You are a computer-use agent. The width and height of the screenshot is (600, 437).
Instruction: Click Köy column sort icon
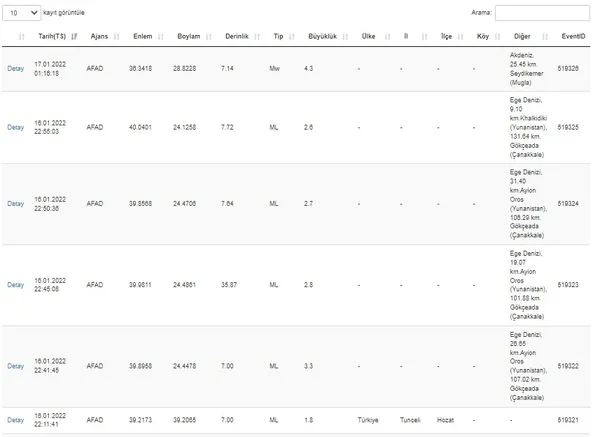coord(496,37)
